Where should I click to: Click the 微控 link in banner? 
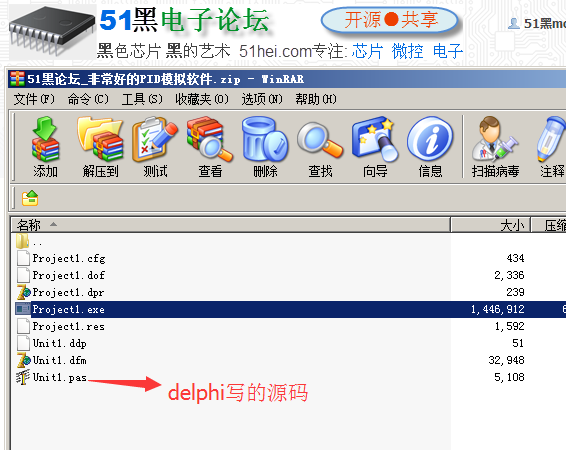tap(408, 51)
